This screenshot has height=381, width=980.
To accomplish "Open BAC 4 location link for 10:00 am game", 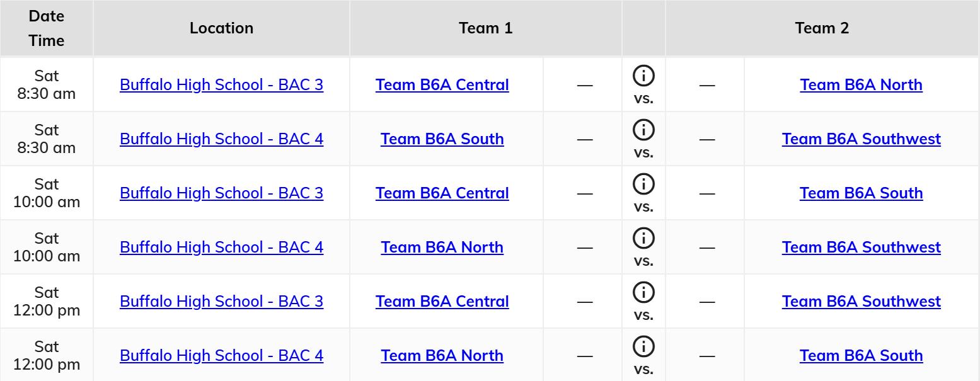I will click(221, 247).
